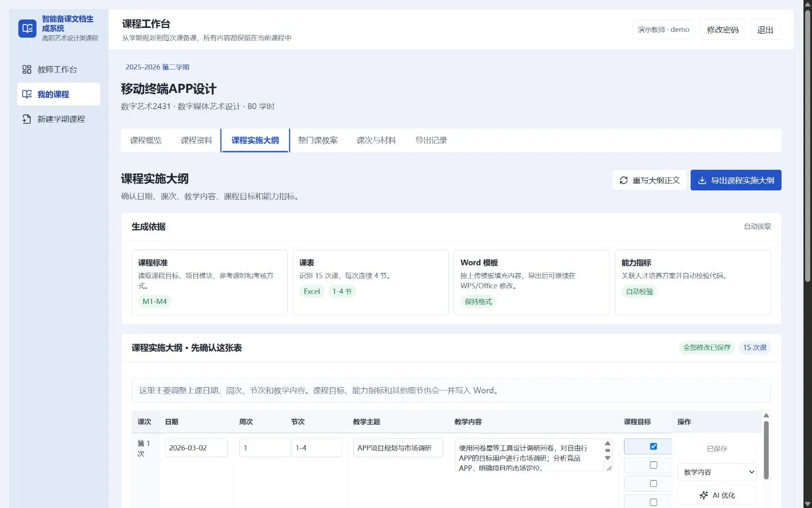Click the 修改密码 button
The width and height of the screenshot is (812, 508).
pos(723,30)
